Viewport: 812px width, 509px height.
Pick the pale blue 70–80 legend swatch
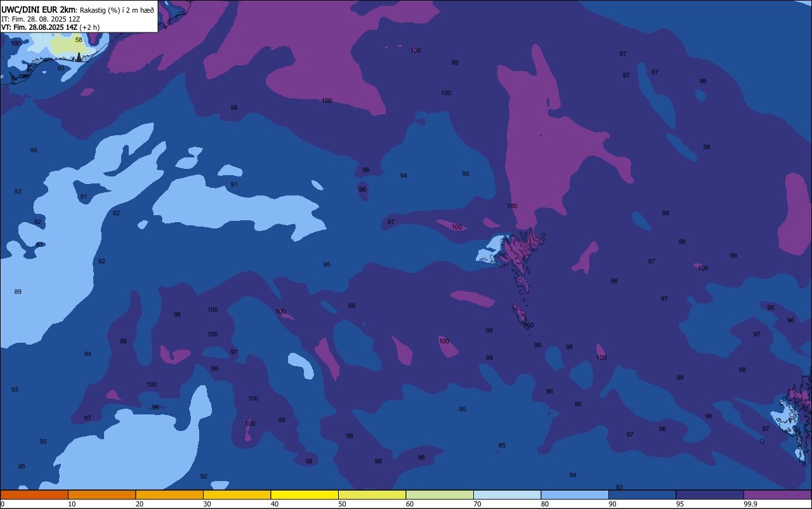[x=507, y=494]
